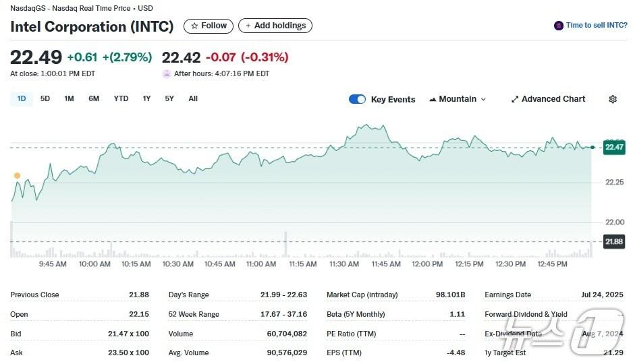The height and width of the screenshot is (364, 633).
Task: Show YTD chart range
Action: click(x=121, y=98)
